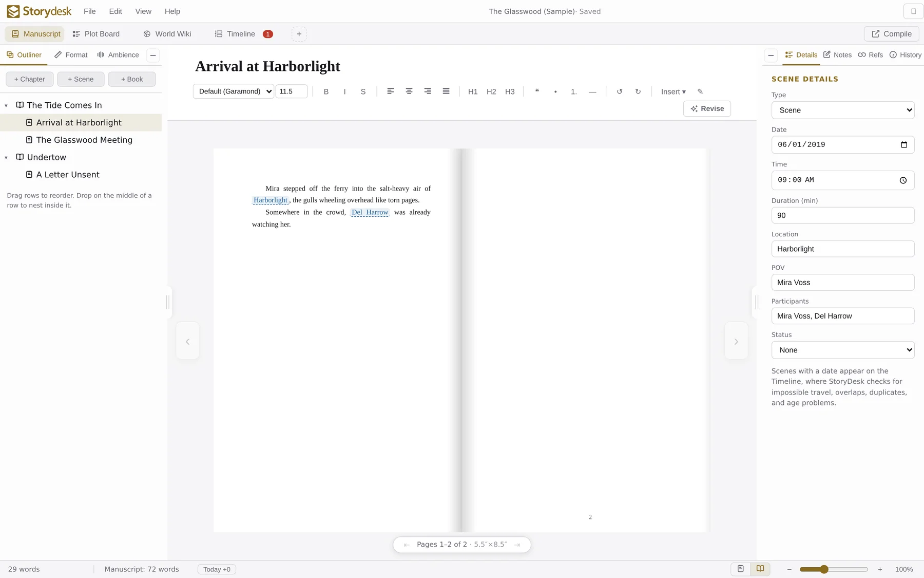Apply Heading 1 style
Image resolution: width=924 pixels, height=578 pixels.
[x=473, y=91]
